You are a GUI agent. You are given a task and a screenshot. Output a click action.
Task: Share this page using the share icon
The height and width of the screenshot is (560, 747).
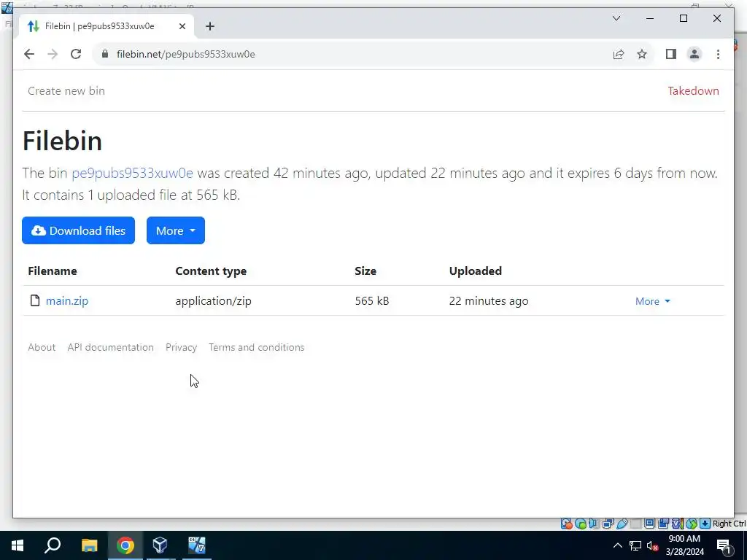[619, 54]
